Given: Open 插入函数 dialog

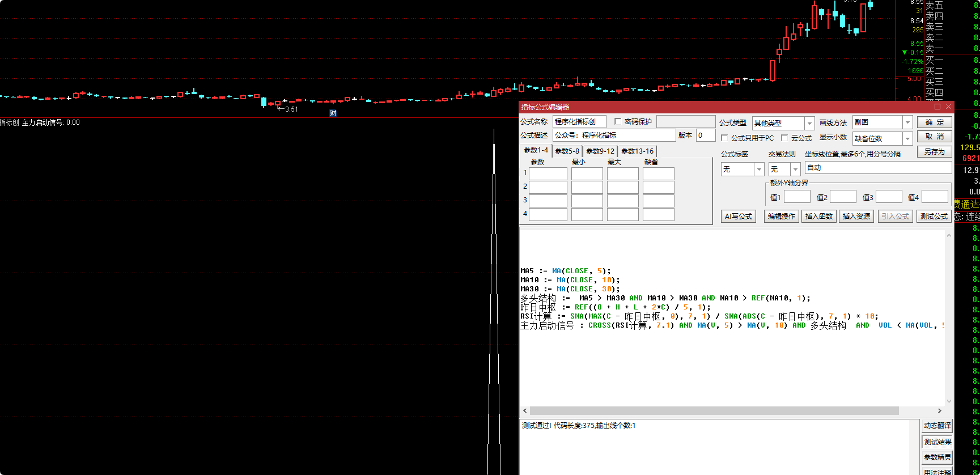Looking at the screenshot, I should [818, 217].
